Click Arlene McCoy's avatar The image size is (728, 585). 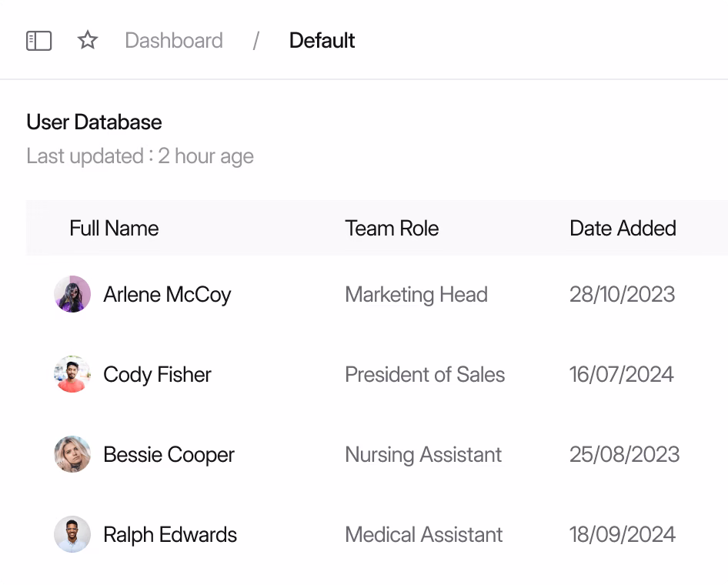tap(72, 294)
